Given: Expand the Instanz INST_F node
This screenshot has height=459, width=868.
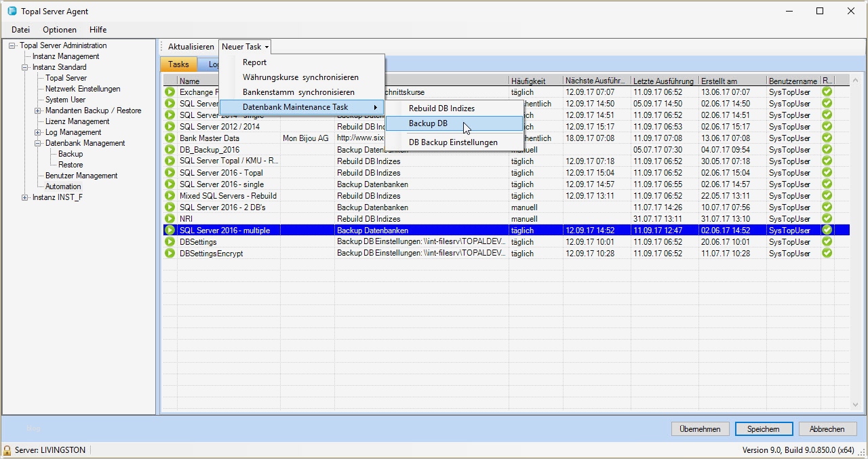Looking at the screenshot, I should click(25, 197).
